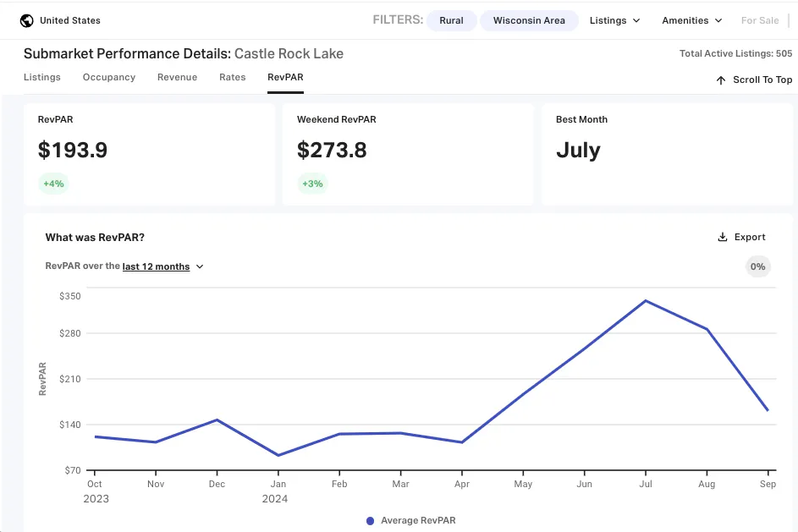Click the 0% badge on the chart
The height and width of the screenshot is (532, 798).
click(757, 266)
